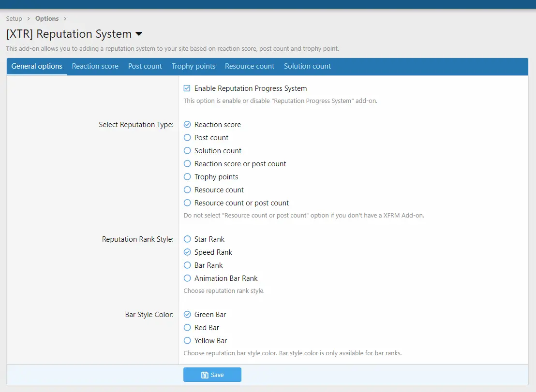Select Star Rank style radio

coord(187,239)
